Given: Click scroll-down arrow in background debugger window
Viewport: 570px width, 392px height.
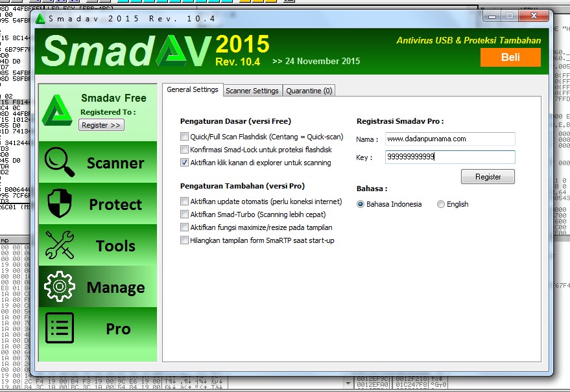Looking at the screenshot, I should point(348,383).
